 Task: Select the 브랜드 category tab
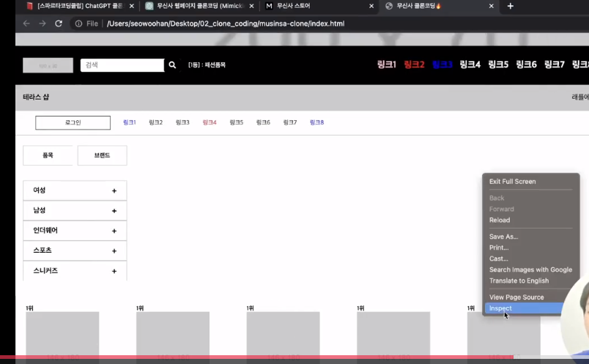tap(102, 155)
